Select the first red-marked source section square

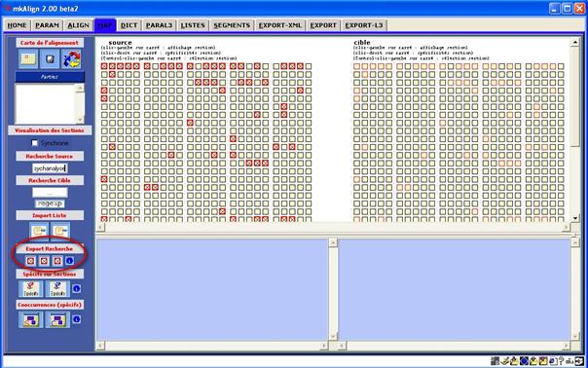pyautogui.click(x=104, y=66)
